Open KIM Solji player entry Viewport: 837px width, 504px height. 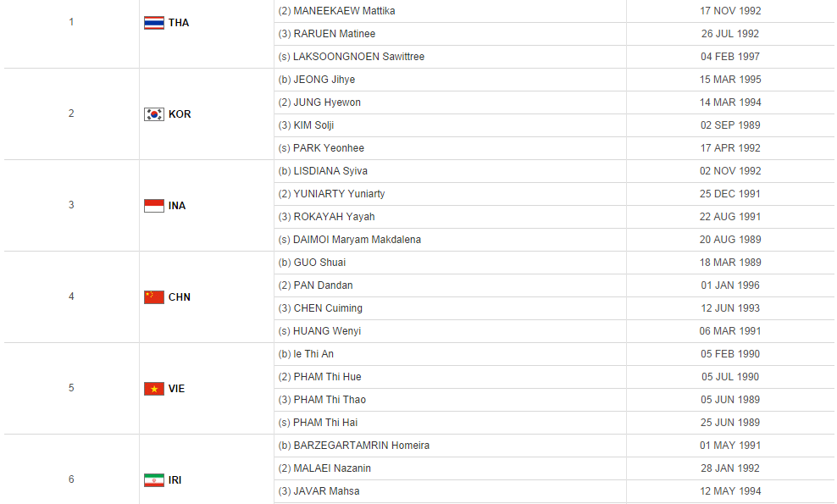tap(313, 125)
